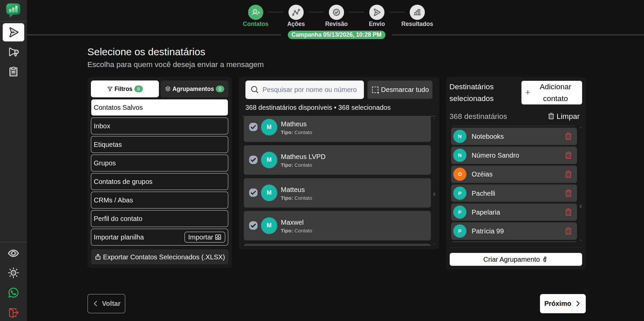Go to the Revisão step icon
Viewport: 644px width, 321px height.
pos(336,12)
